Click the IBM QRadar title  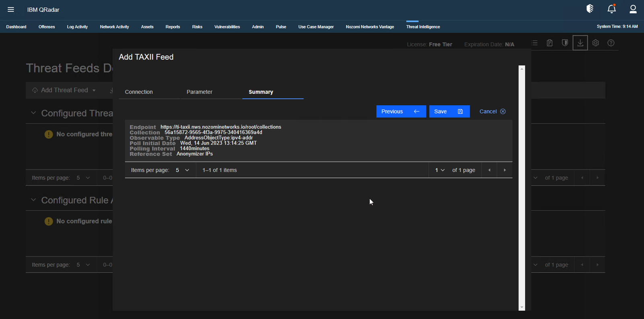point(43,10)
